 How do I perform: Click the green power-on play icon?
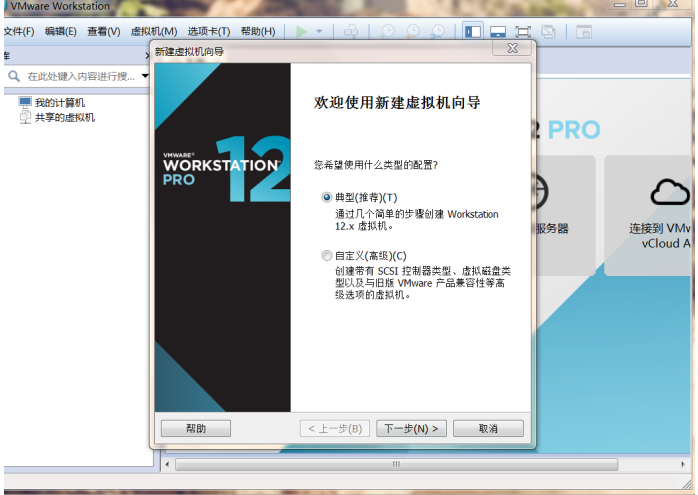pyautogui.click(x=302, y=32)
